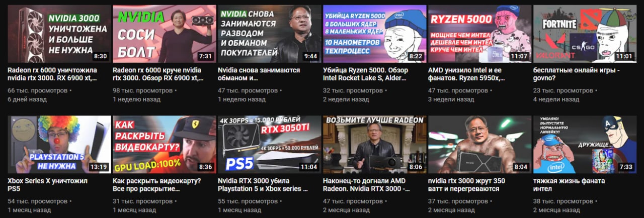Open the 'NVIDIA 3000 уничтожена' video thumbnail
The height and width of the screenshot is (218, 644).
(59, 34)
